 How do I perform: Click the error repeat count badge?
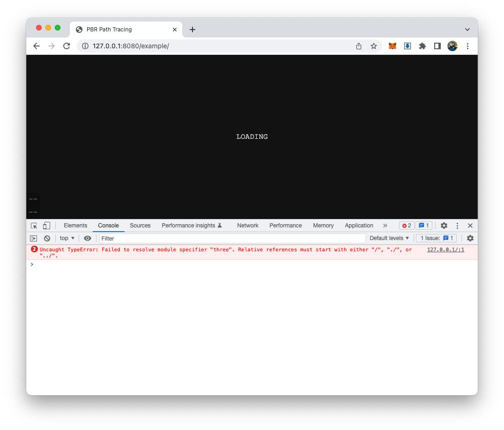click(34, 249)
